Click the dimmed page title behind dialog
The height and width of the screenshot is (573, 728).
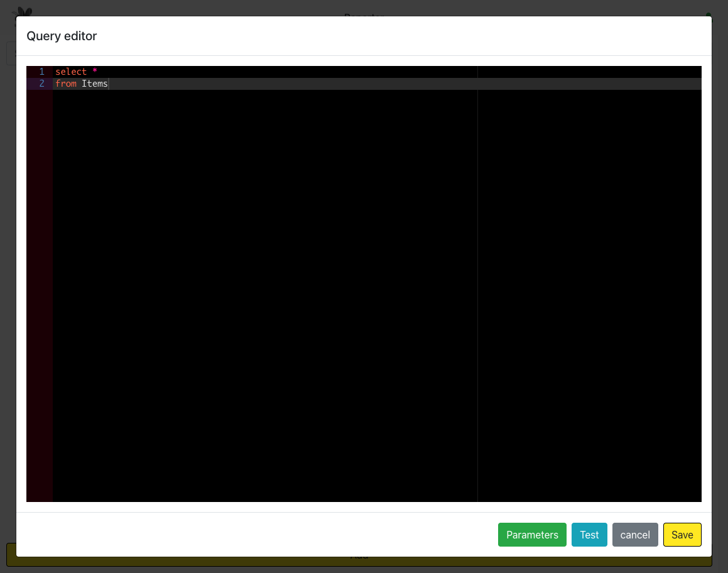coord(364,14)
